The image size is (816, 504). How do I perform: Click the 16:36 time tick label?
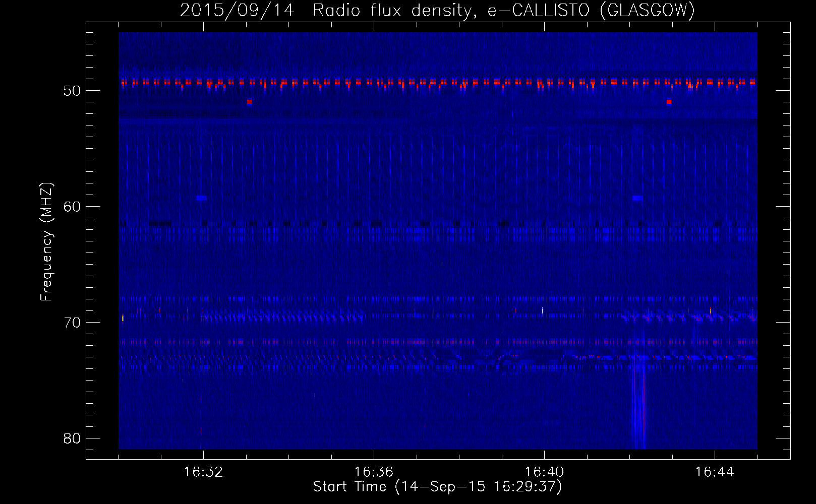(374, 472)
